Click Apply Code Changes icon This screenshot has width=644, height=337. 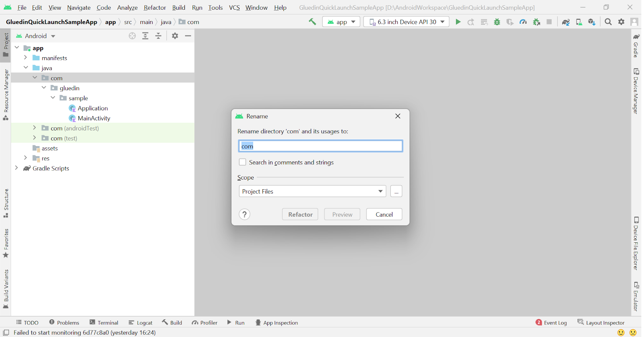[484, 22]
